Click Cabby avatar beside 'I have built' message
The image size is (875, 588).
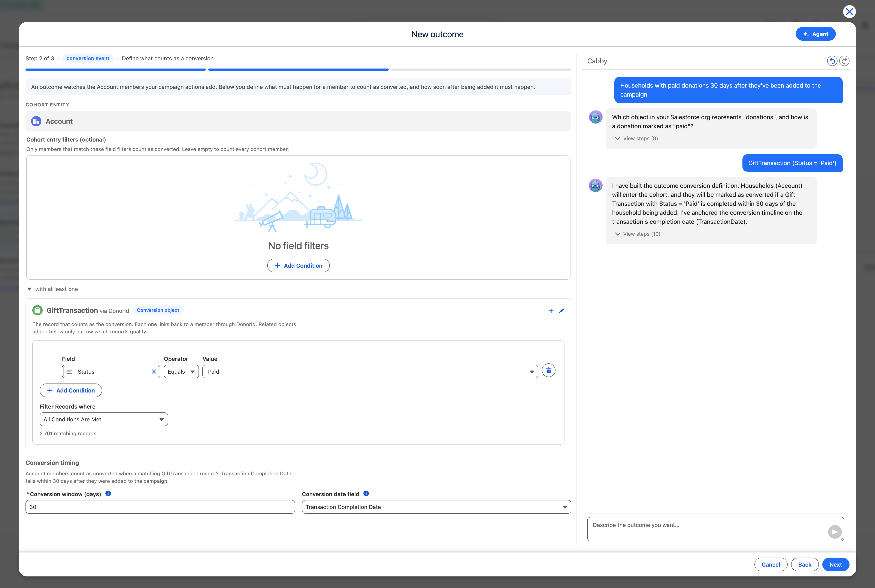pyautogui.click(x=596, y=186)
